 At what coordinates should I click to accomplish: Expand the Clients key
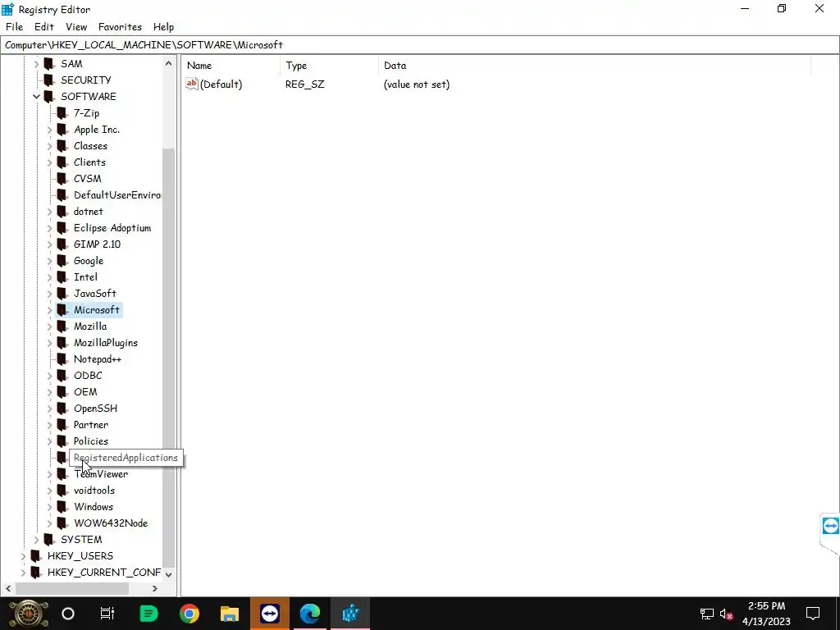tap(50, 162)
